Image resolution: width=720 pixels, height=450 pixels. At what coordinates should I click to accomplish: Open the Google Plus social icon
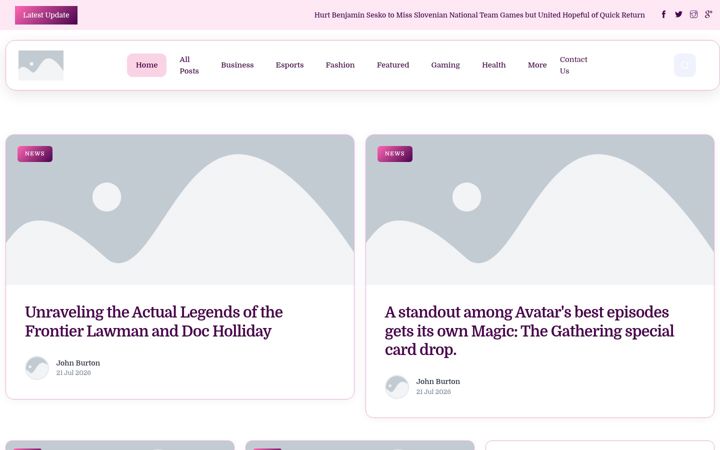(708, 15)
